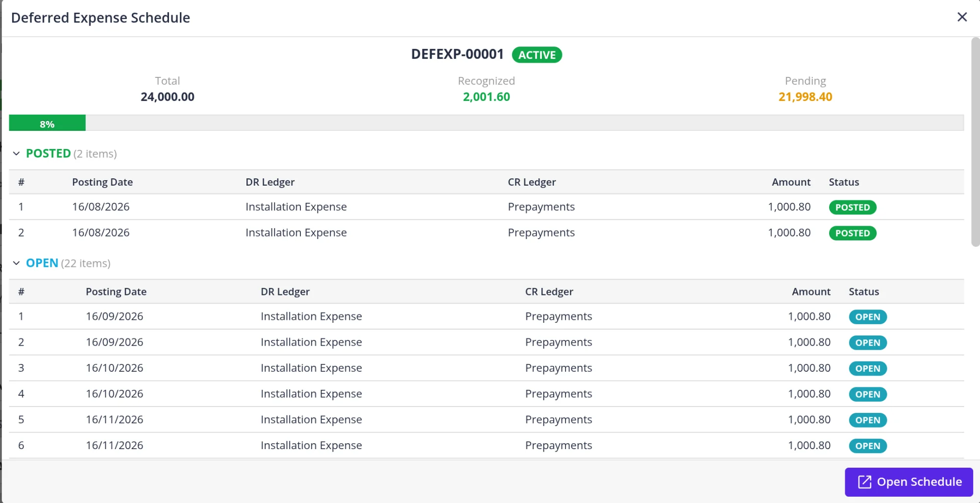Click Prepayments in open row 4
Screen dimensions: 980x503
coord(559,394)
